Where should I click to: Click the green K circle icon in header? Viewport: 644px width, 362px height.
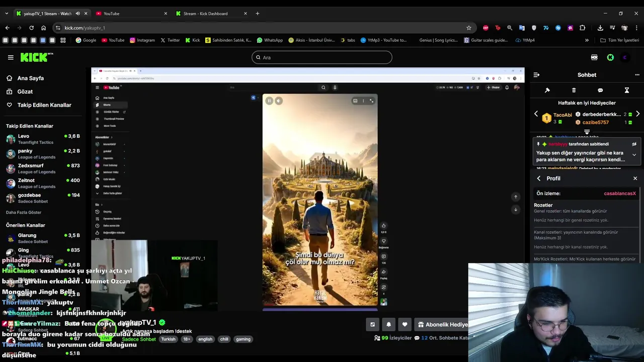(610, 57)
